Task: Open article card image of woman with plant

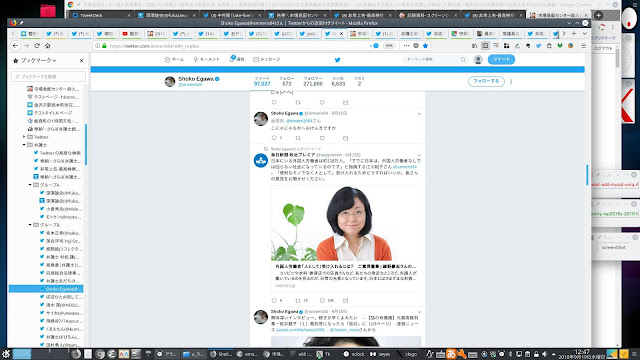Action: pos(346,223)
